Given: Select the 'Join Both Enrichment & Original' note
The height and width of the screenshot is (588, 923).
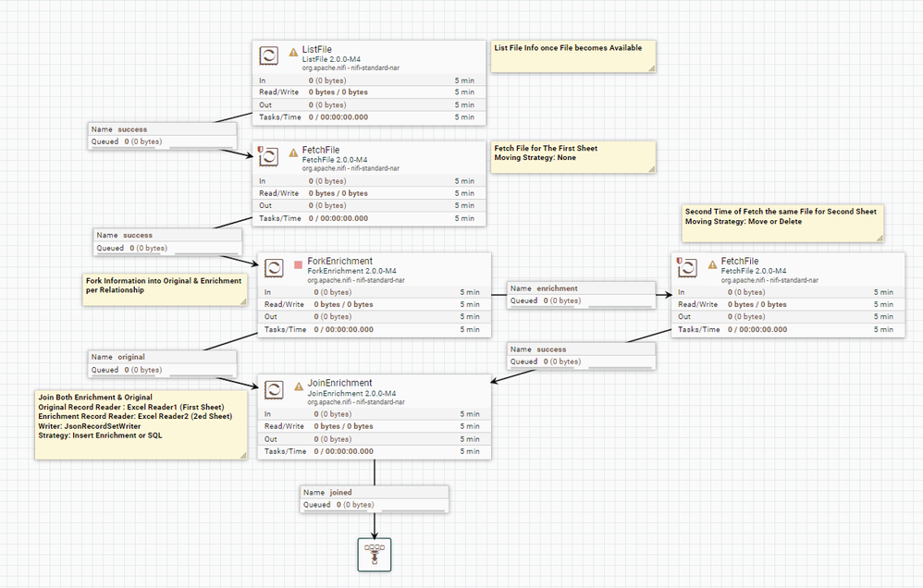Looking at the screenshot, I should pyautogui.click(x=142, y=424).
